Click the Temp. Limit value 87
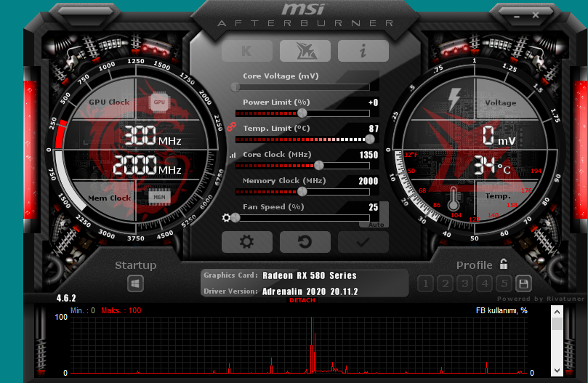 click(x=374, y=129)
